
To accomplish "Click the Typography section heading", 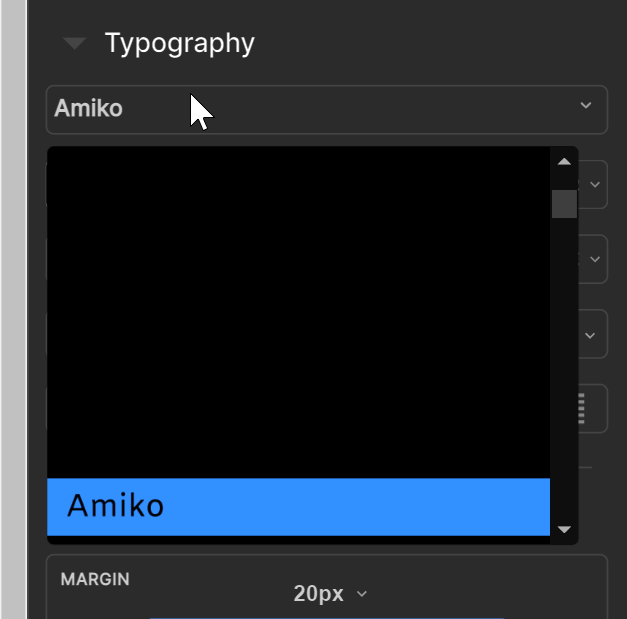I will coord(179,44).
